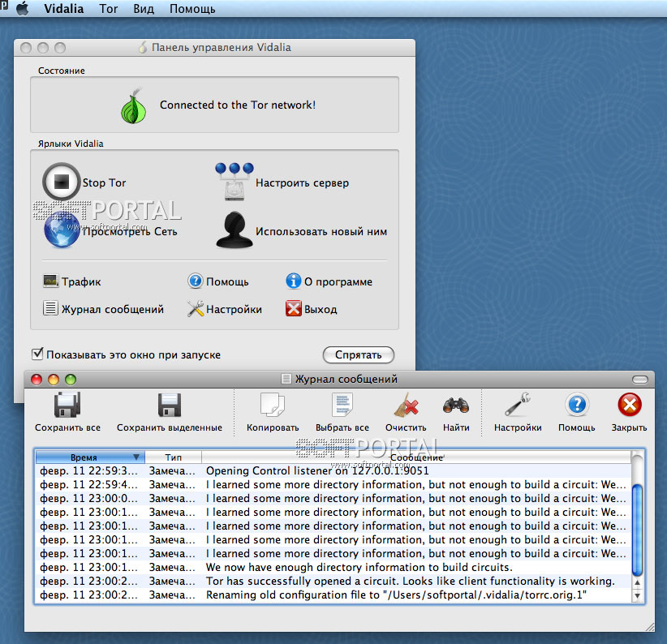667x644 pixels.
Task: Click the Закрыть red X toolbar icon
Action: point(630,405)
